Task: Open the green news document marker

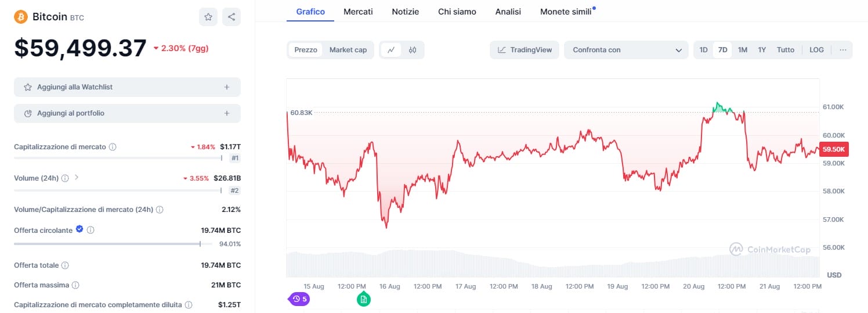Action: (x=363, y=299)
